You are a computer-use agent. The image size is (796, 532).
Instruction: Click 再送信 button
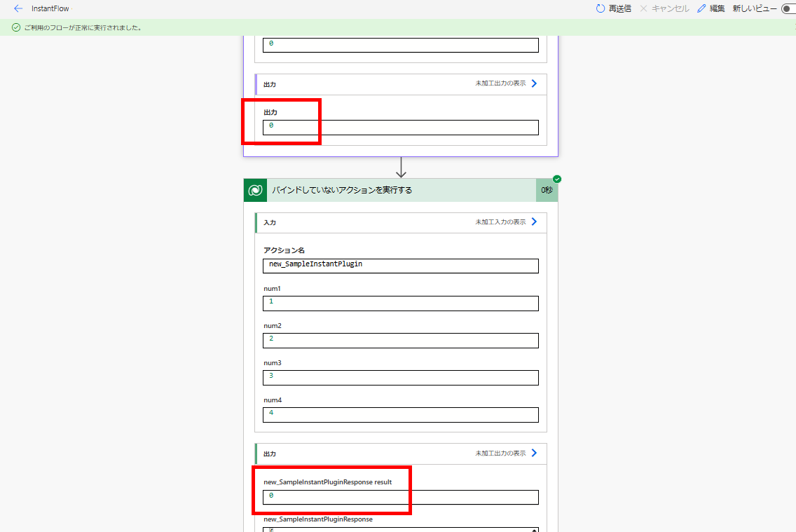coord(614,8)
